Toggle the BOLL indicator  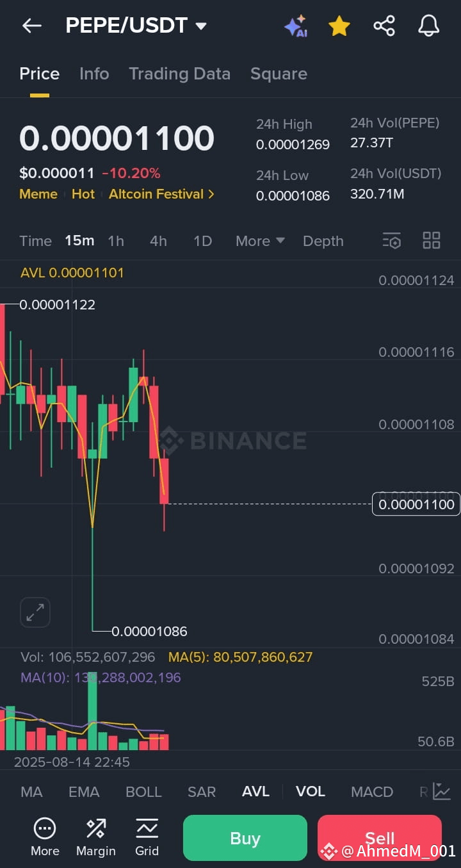143,792
